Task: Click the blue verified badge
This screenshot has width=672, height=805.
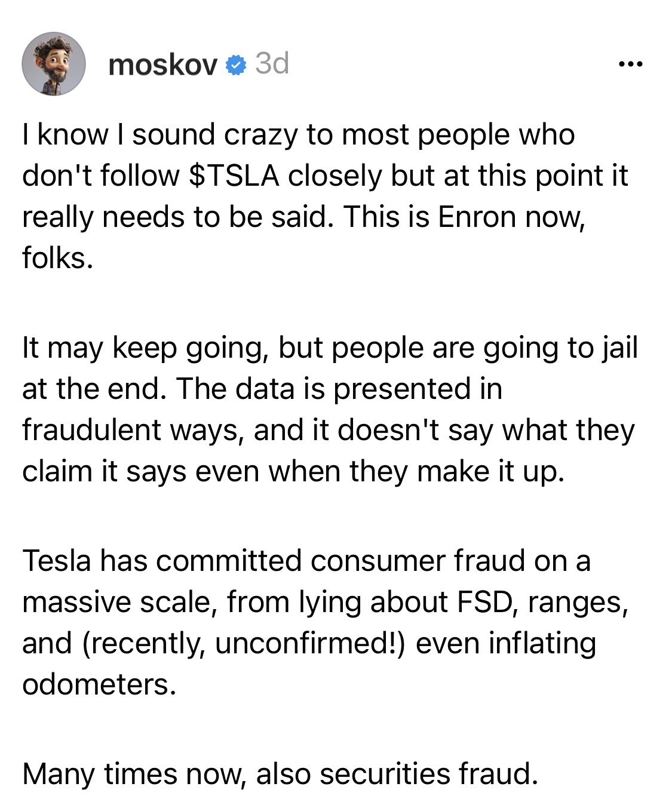Action: (x=237, y=64)
